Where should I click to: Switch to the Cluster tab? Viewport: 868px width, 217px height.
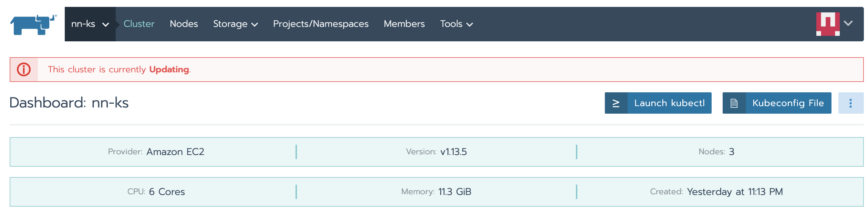coord(139,24)
